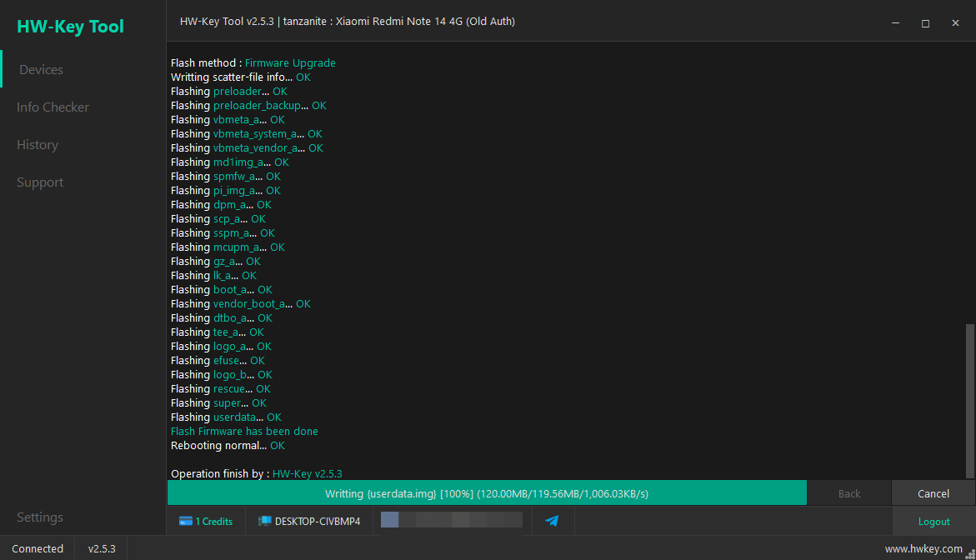Click the Back button

click(849, 493)
